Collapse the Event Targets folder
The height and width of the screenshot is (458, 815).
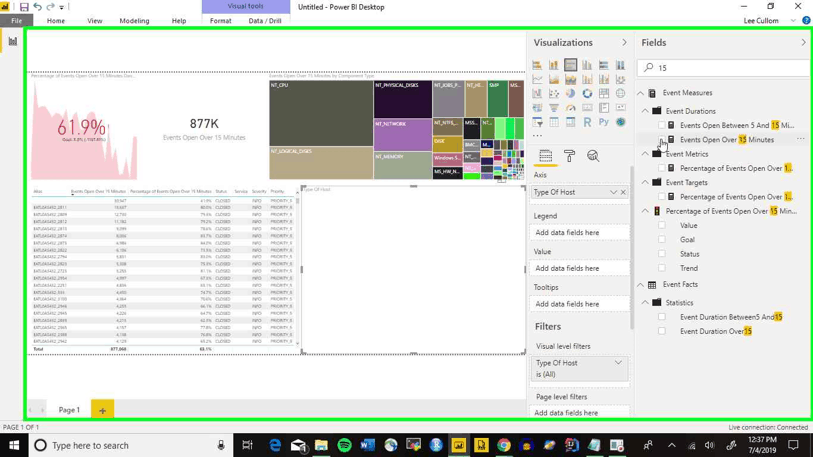pos(645,182)
